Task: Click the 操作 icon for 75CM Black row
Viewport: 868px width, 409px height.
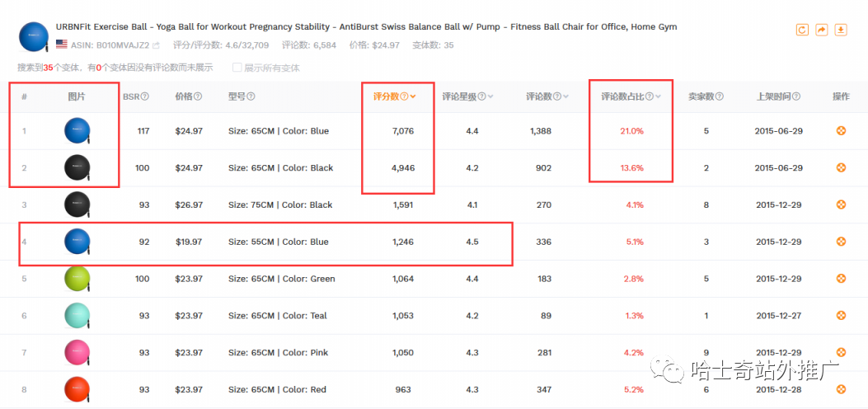Action: [x=841, y=204]
